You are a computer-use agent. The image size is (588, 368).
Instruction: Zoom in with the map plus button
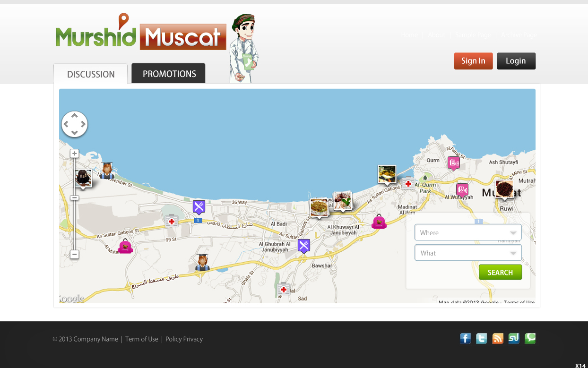[74, 154]
